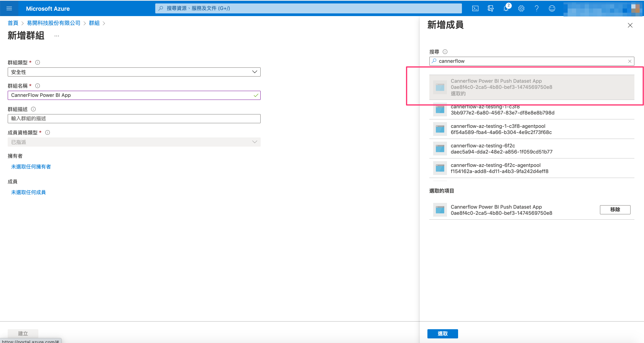
Task: Click the app icon of cannerflow-az-testing-6f2c-agentpool
Action: click(440, 168)
